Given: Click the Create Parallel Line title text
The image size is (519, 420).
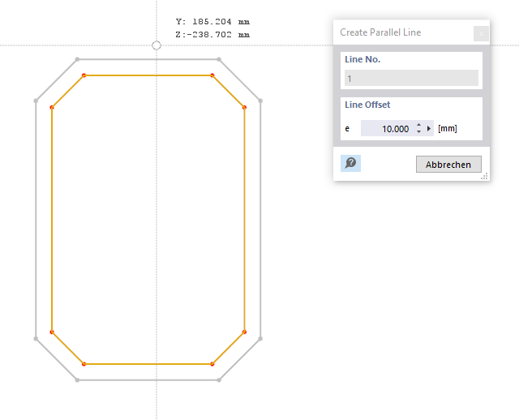Looking at the screenshot, I should pyautogui.click(x=380, y=32).
